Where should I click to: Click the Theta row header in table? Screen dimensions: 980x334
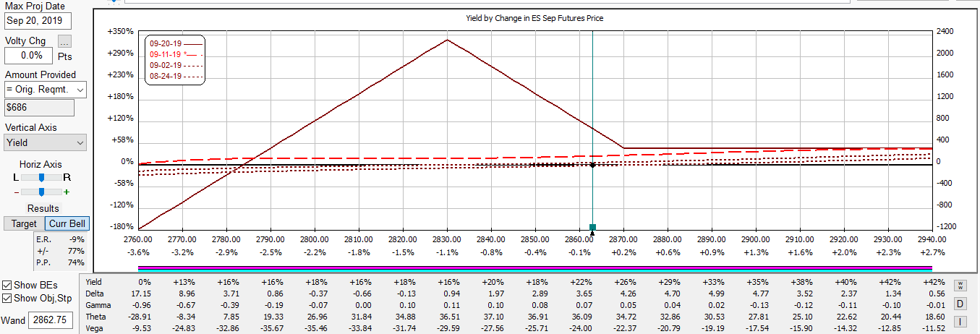click(x=95, y=317)
